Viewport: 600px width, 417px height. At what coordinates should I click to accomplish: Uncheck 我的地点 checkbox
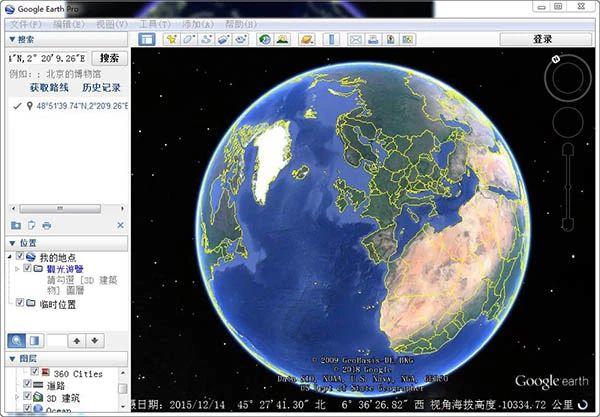point(20,256)
